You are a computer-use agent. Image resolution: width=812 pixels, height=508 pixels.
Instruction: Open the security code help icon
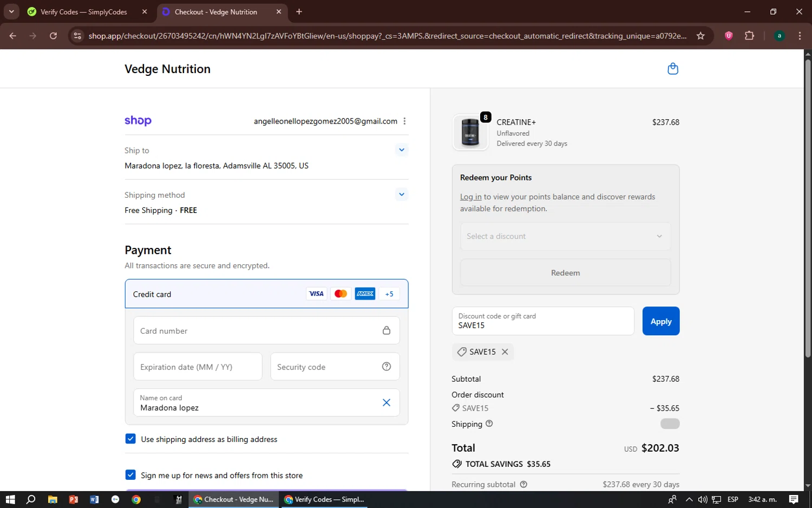[x=387, y=367]
